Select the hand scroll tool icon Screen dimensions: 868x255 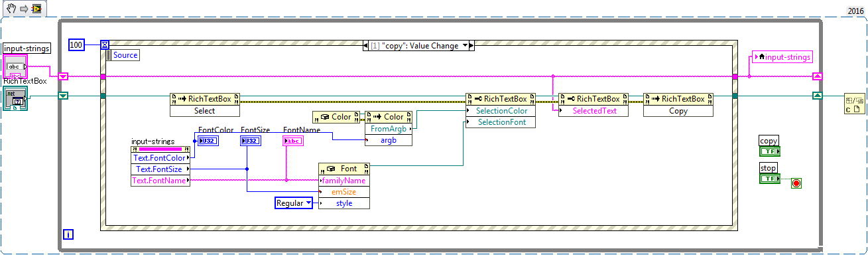11,8
